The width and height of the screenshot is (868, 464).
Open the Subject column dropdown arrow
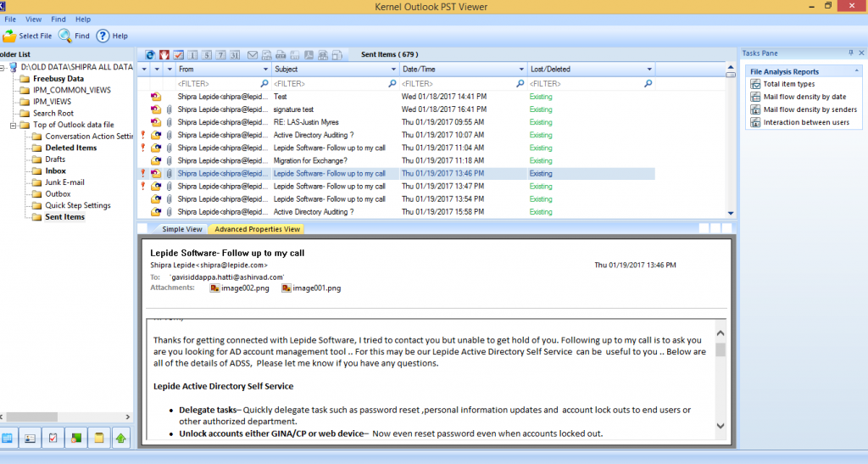point(393,70)
